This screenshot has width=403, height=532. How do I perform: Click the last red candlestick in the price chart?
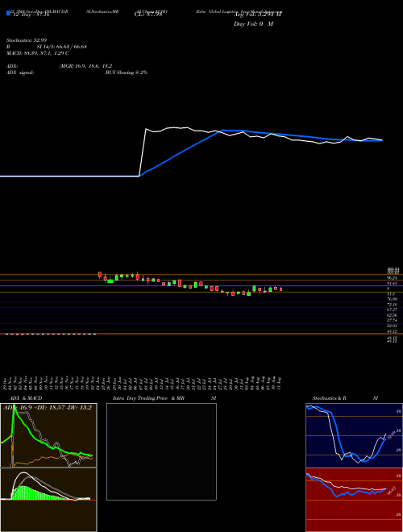pyautogui.click(x=280, y=289)
